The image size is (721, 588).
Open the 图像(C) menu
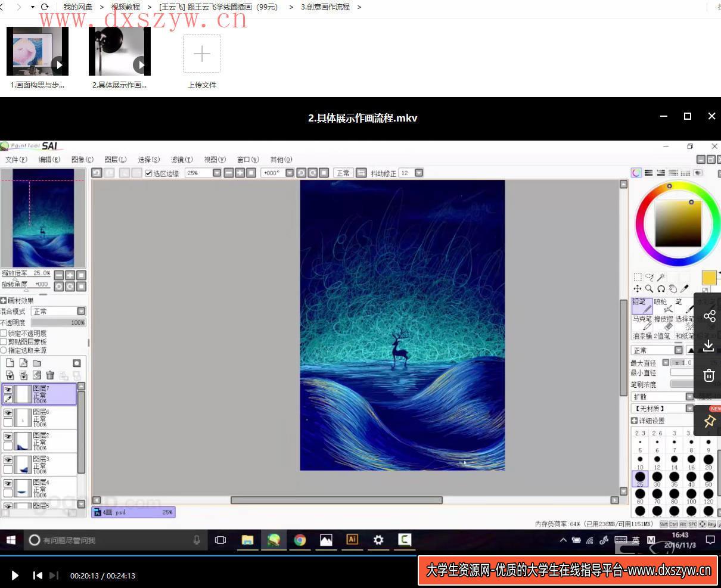(82, 160)
